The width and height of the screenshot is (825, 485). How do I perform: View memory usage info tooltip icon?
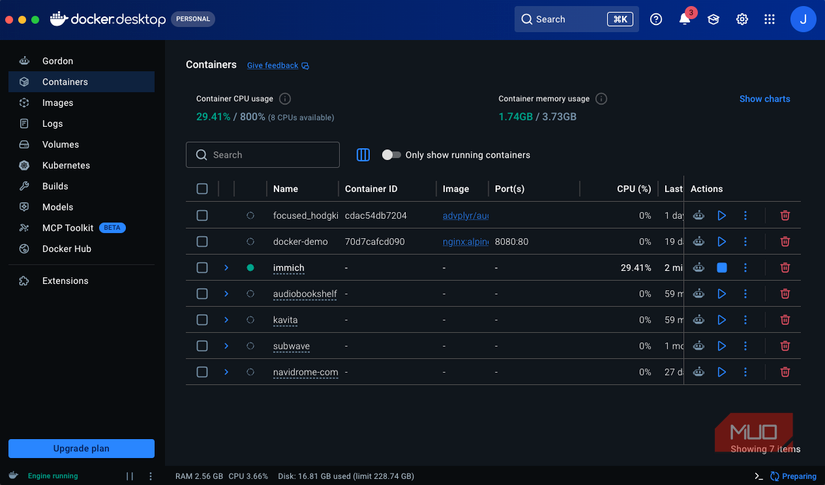coord(601,99)
